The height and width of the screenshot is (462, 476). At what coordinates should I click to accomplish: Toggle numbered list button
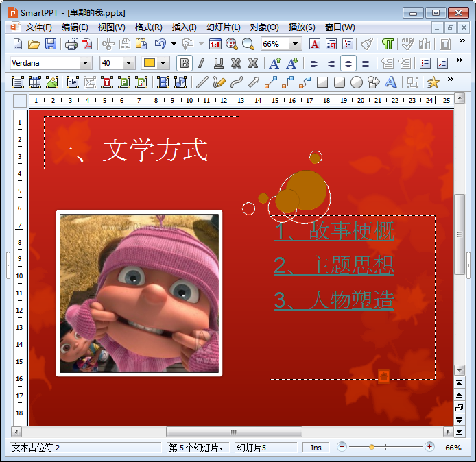[x=442, y=63]
